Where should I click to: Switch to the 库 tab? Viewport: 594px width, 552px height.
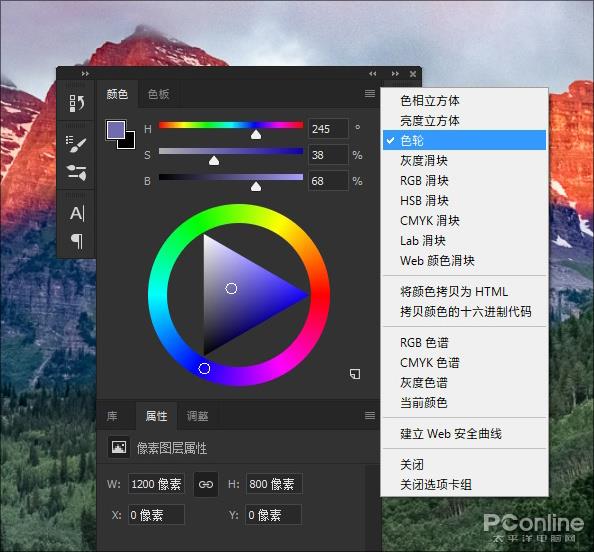point(112,416)
